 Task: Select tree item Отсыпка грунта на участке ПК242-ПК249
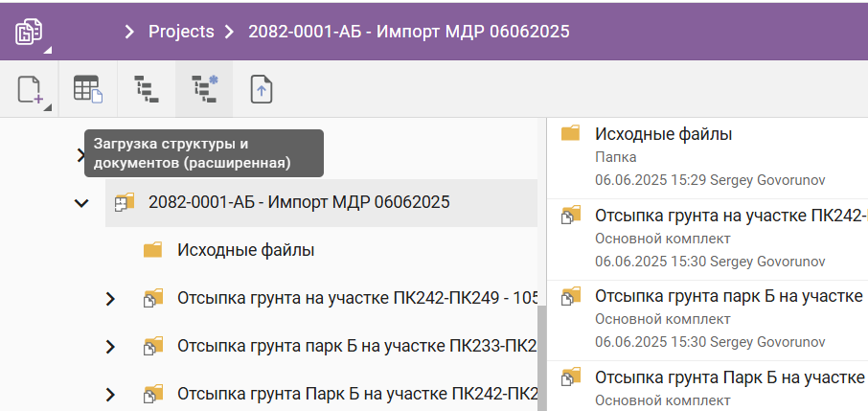(357, 299)
